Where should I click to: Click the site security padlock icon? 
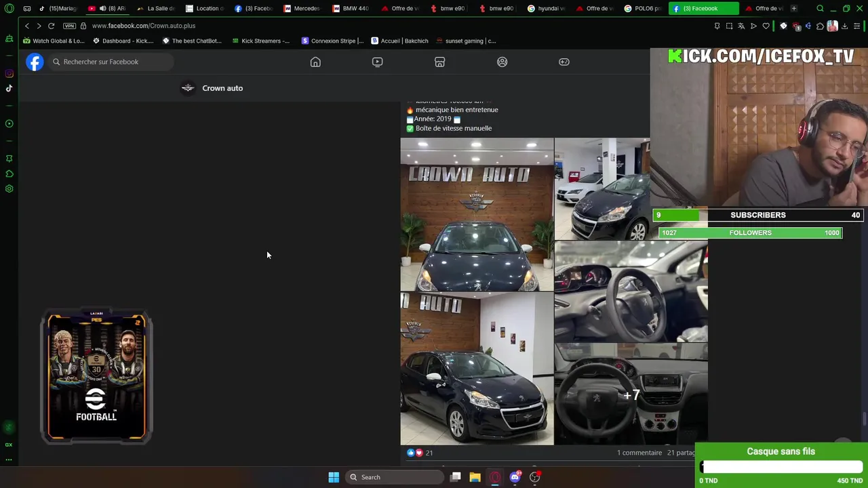pos(83,26)
